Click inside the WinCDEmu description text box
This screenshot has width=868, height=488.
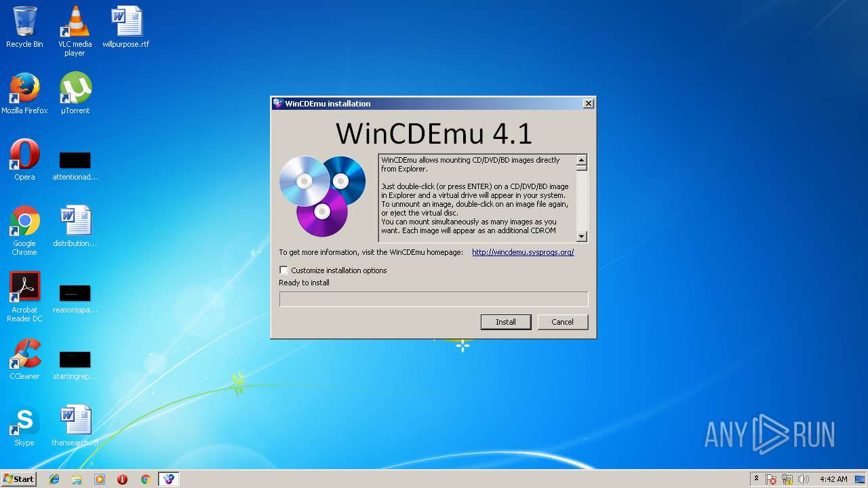(477, 198)
